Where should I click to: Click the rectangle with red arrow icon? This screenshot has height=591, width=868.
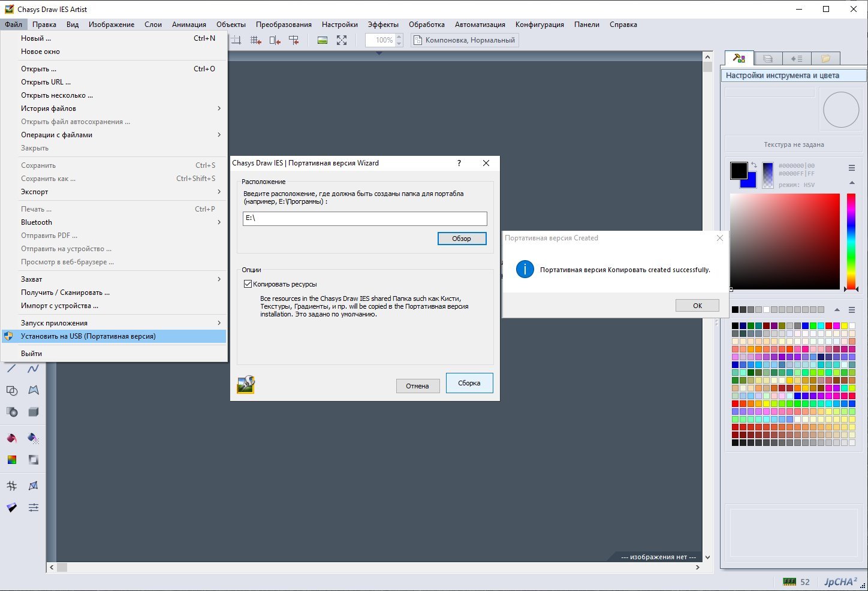275,40
